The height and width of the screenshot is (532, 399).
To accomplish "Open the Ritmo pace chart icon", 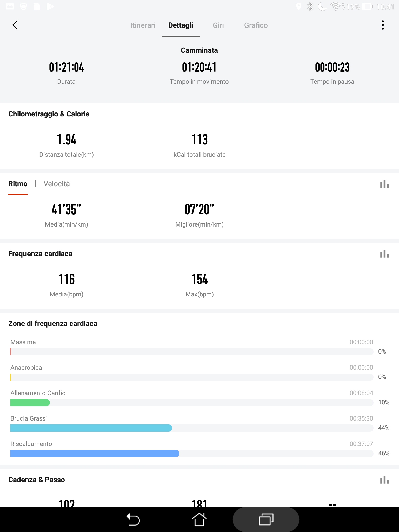I will (384, 184).
